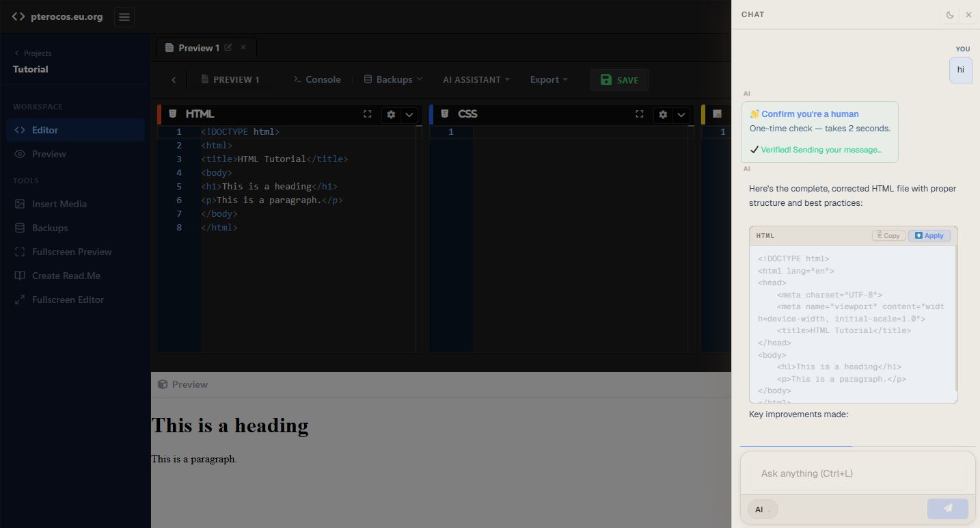Open Backups in the sidebar tools
This screenshot has width=980, height=528.
75,228
